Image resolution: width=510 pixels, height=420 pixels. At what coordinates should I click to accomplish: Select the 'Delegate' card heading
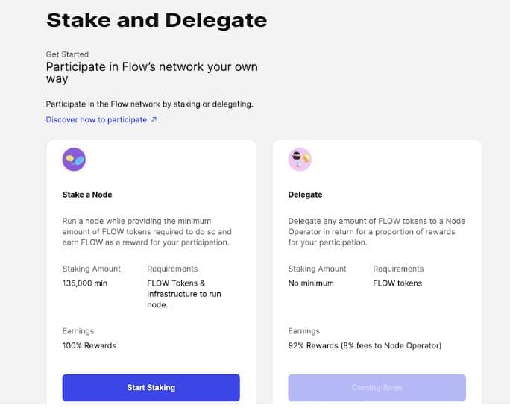coord(305,195)
